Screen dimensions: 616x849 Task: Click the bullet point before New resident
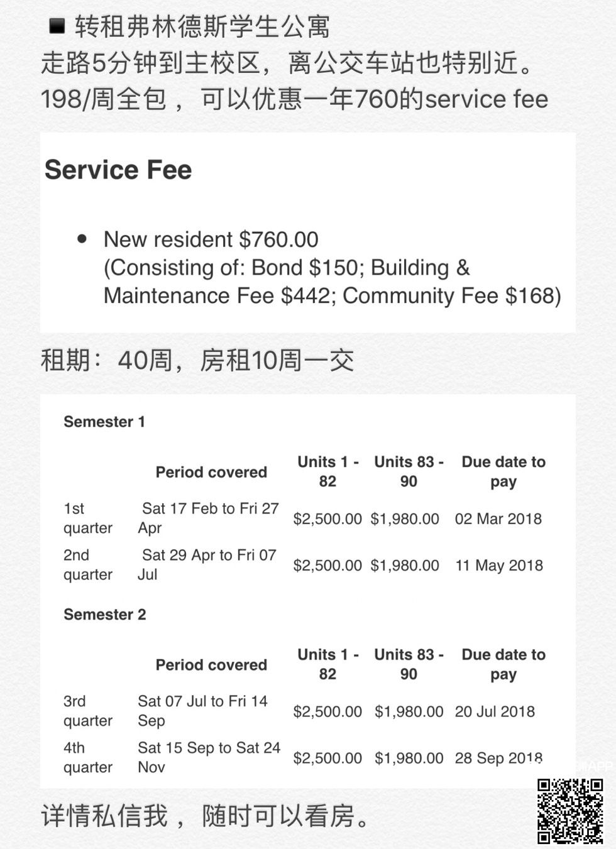click(x=82, y=239)
